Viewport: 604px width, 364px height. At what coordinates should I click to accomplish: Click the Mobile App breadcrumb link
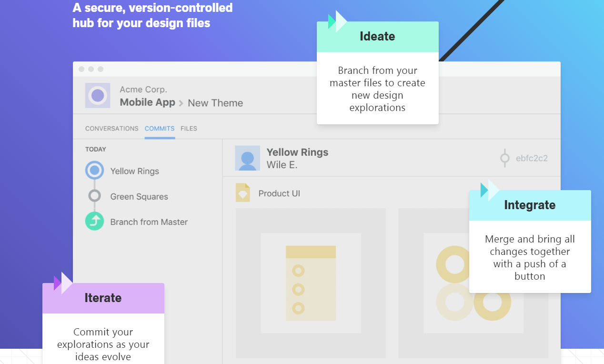pos(148,102)
